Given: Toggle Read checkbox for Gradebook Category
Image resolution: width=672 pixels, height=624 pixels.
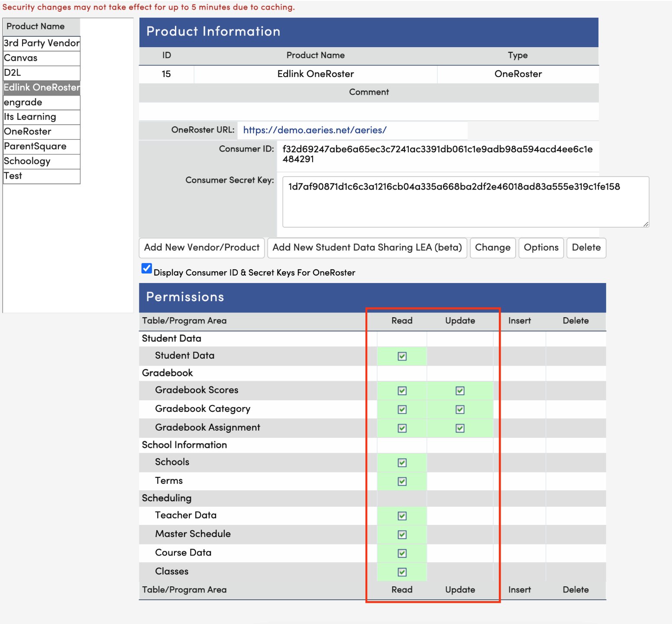Looking at the screenshot, I should click(x=402, y=409).
